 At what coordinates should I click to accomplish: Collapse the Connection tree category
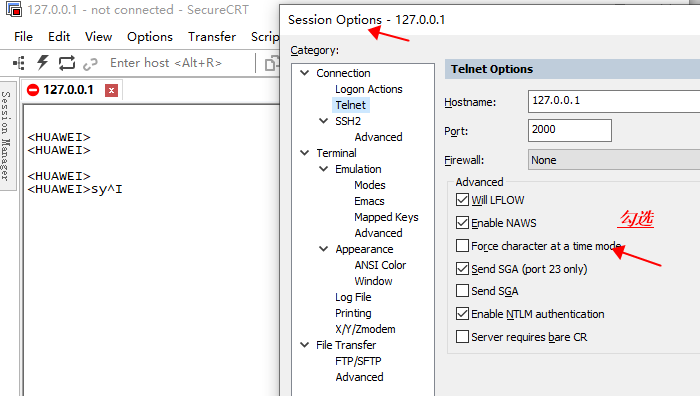pyautogui.click(x=304, y=73)
